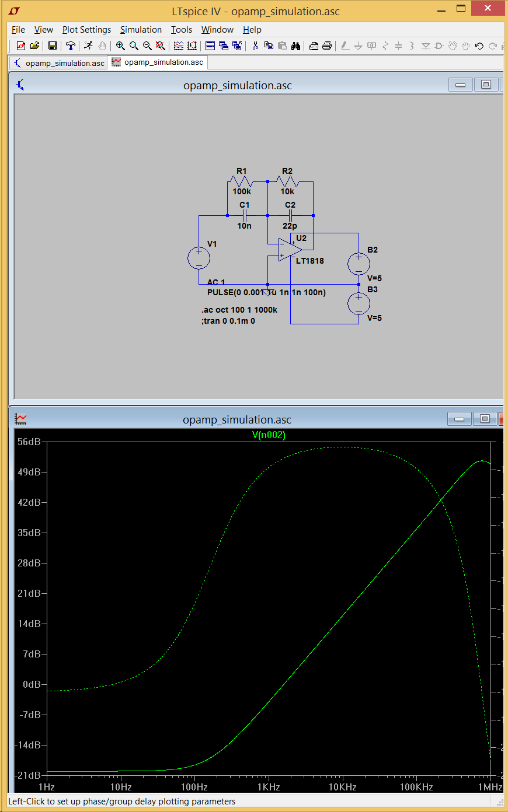Viewport: 508px width, 812px height.
Task: Click the Print printer icon
Action: 327,45
